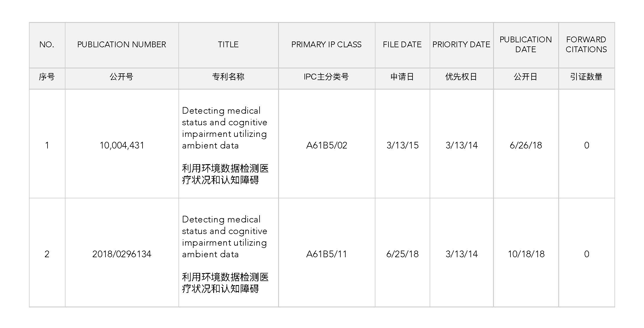Click the NO. column header
Viewport: 644px width, 328px height.
[x=47, y=45]
